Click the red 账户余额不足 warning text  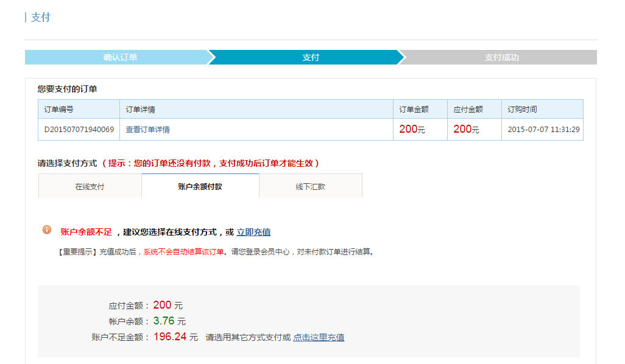(x=87, y=232)
